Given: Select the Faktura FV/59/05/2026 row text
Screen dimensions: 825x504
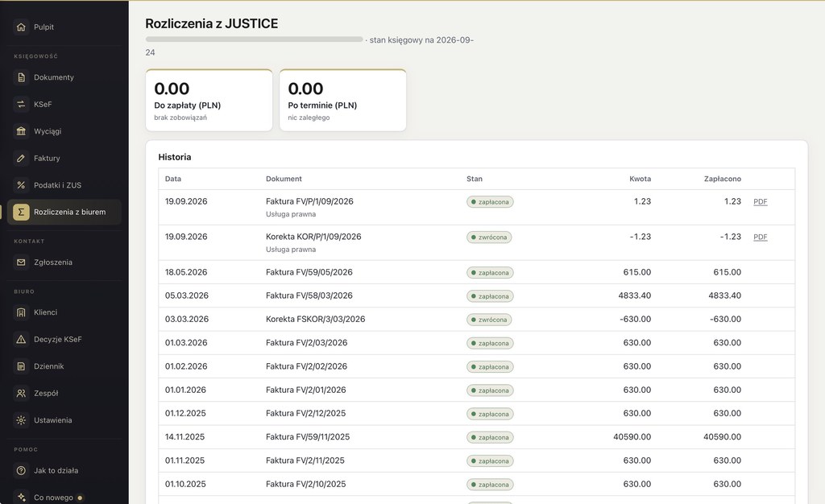Looking at the screenshot, I should 309,272.
